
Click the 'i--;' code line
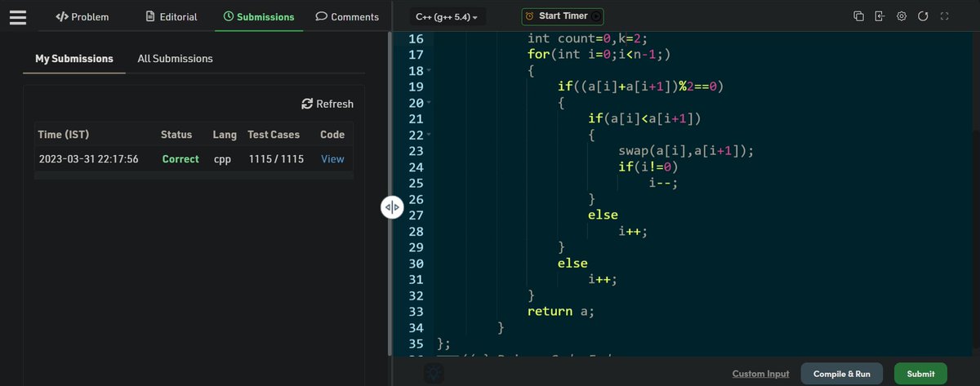click(664, 183)
